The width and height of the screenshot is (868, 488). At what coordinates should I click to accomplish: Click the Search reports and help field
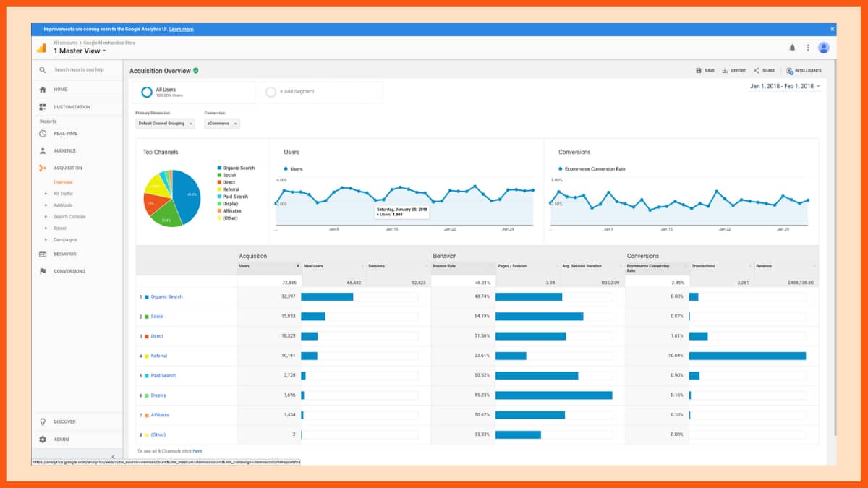80,70
